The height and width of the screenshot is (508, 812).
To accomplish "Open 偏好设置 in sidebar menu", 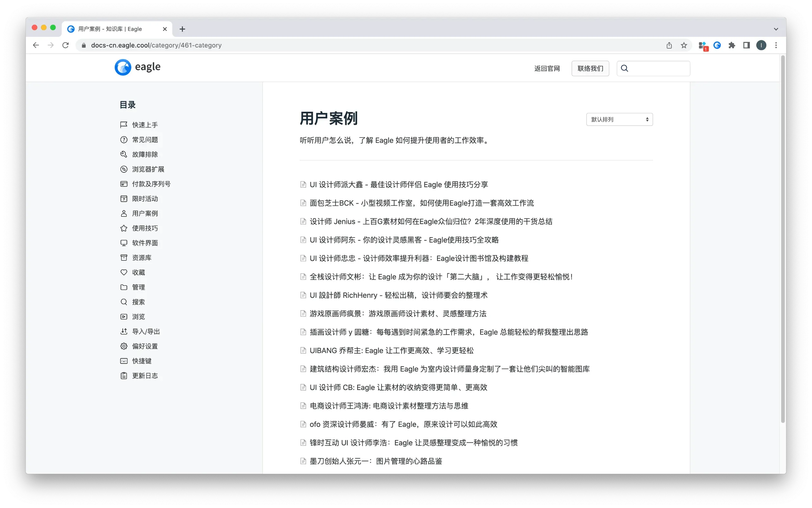I will point(145,346).
